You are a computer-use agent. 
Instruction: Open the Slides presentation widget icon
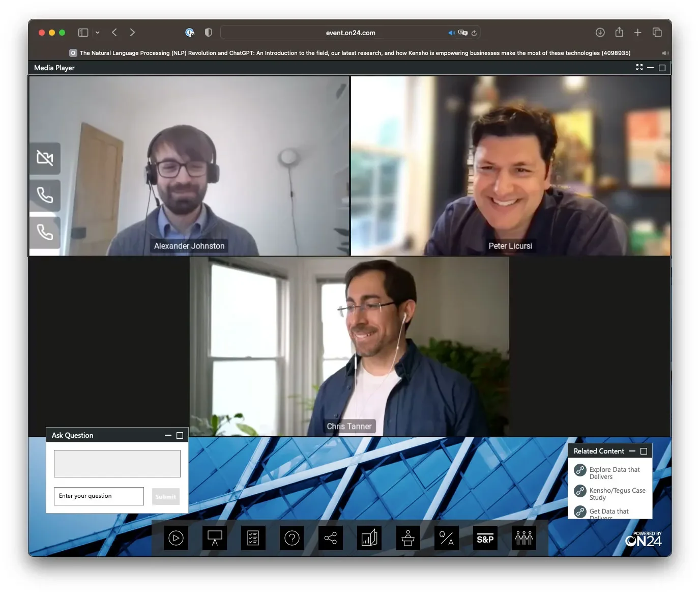pyautogui.click(x=215, y=538)
